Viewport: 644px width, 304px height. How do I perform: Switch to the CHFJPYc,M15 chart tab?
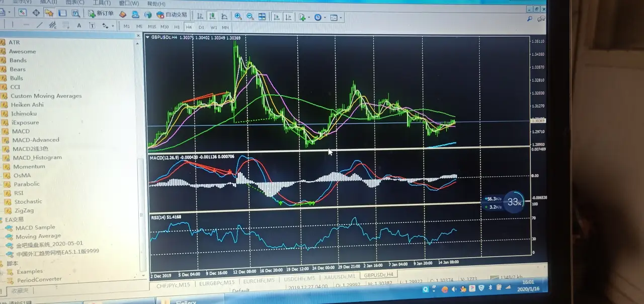coord(173,285)
